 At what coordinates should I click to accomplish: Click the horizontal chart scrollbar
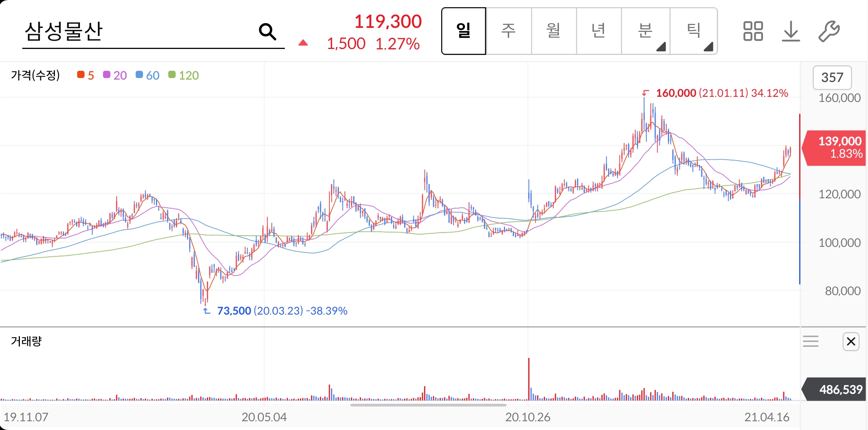coord(428,405)
